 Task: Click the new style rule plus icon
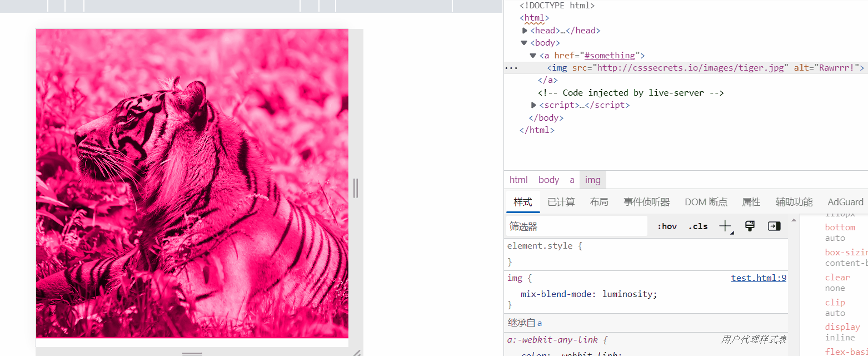pos(725,226)
